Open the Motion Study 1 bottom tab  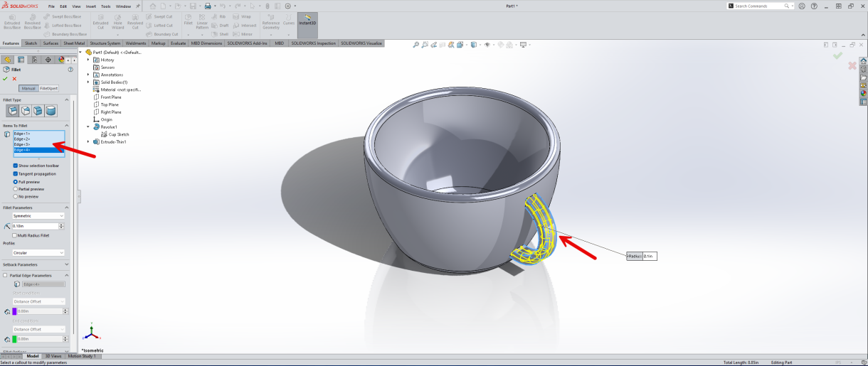[x=82, y=356]
